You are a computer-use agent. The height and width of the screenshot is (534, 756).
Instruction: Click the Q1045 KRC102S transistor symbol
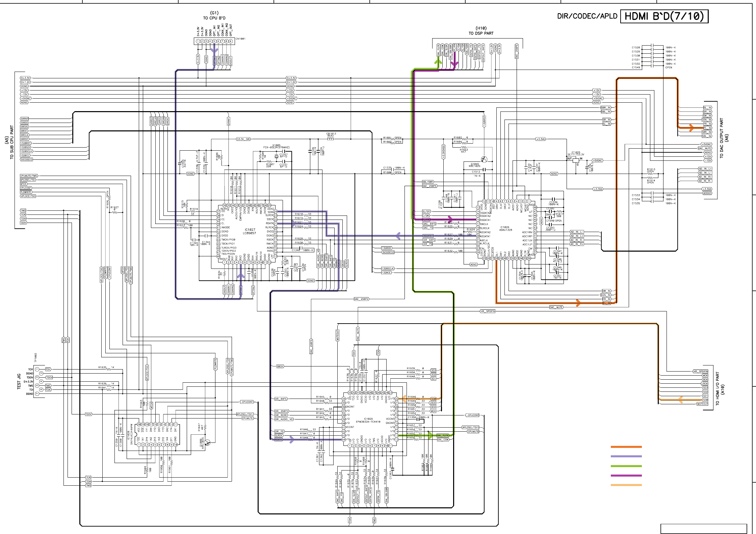point(485,159)
